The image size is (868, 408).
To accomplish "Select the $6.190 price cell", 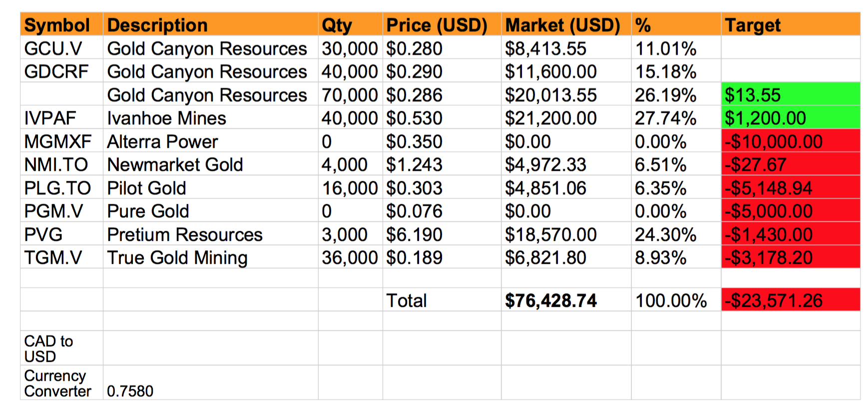I will pyautogui.click(x=442, y=233).
